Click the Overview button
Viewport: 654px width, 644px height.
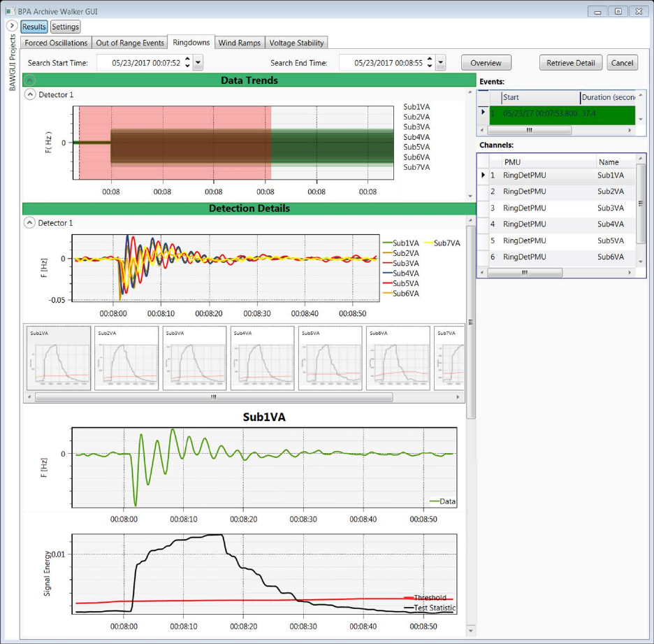point(486,63)
